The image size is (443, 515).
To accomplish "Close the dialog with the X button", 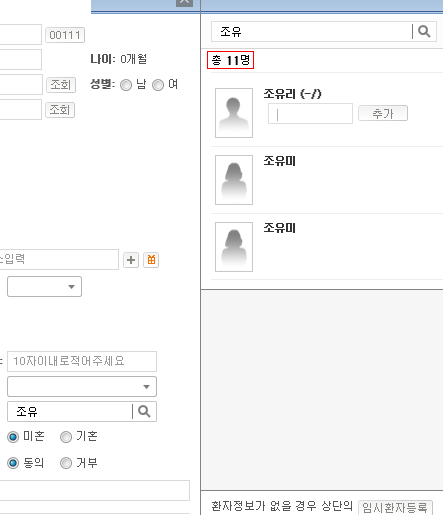I will (x=184, y=2).
